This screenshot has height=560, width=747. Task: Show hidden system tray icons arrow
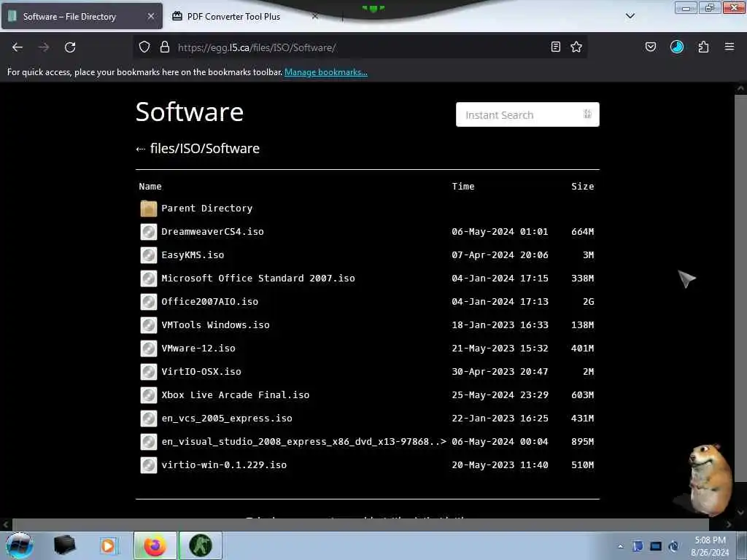pos(620,546)
